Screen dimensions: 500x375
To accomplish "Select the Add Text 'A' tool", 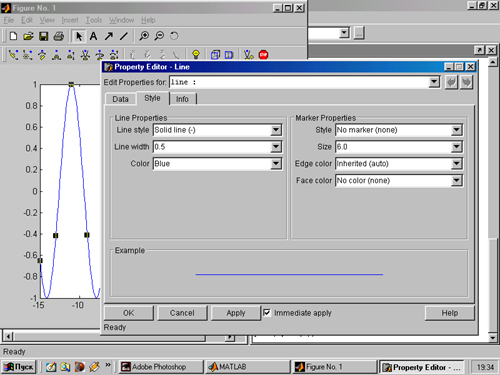I will click(x=94, y=36).
